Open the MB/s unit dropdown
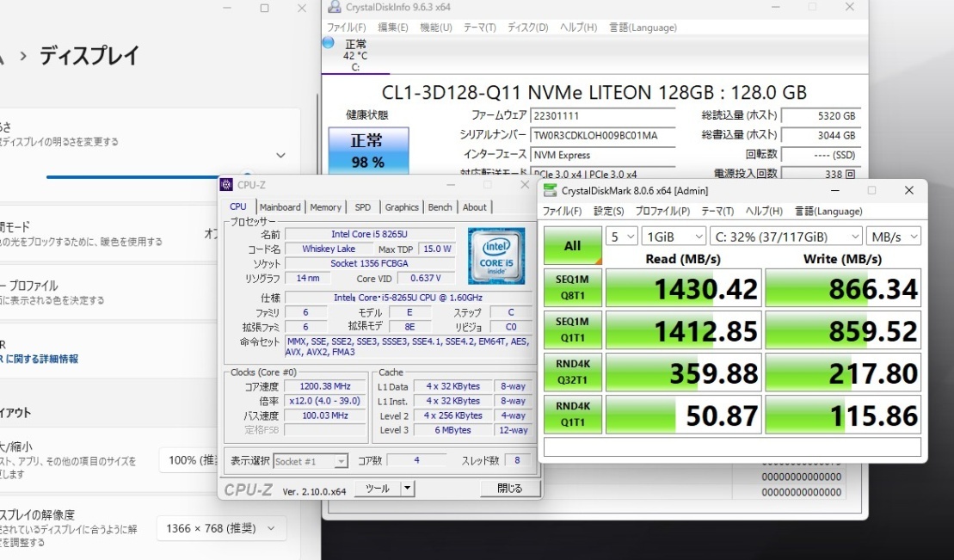This screenshot has width=954, height=560. (x=894, y=237)
